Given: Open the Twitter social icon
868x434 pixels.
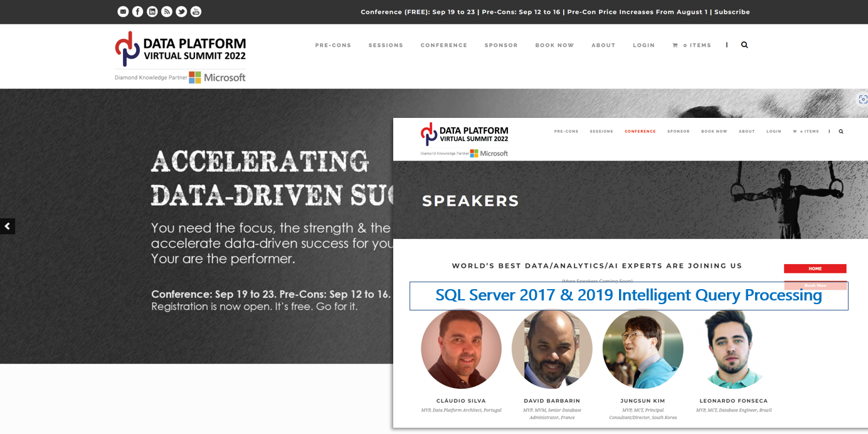Looking at the screenshot, I should pos(181,11).
